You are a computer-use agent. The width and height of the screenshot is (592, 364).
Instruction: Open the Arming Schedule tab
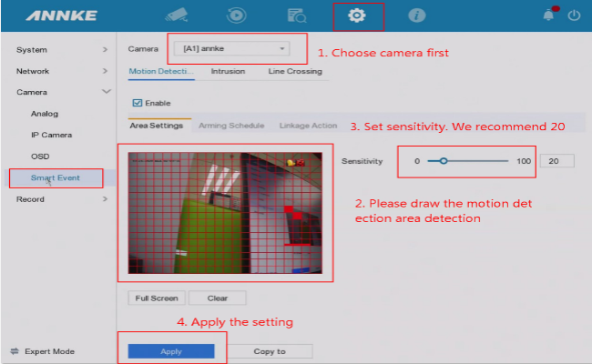[231, 126]
